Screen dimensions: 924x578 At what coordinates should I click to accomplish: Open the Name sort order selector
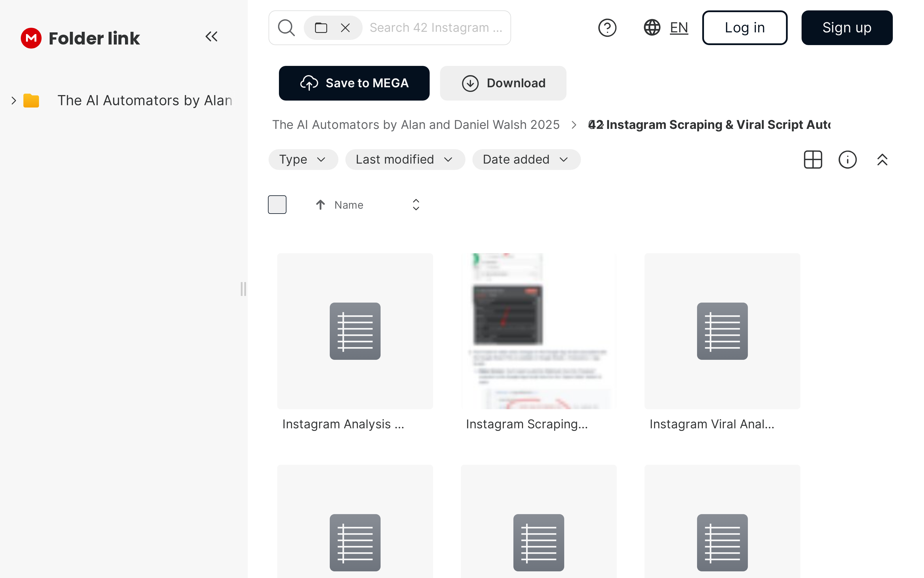click(x=416, y=205)
